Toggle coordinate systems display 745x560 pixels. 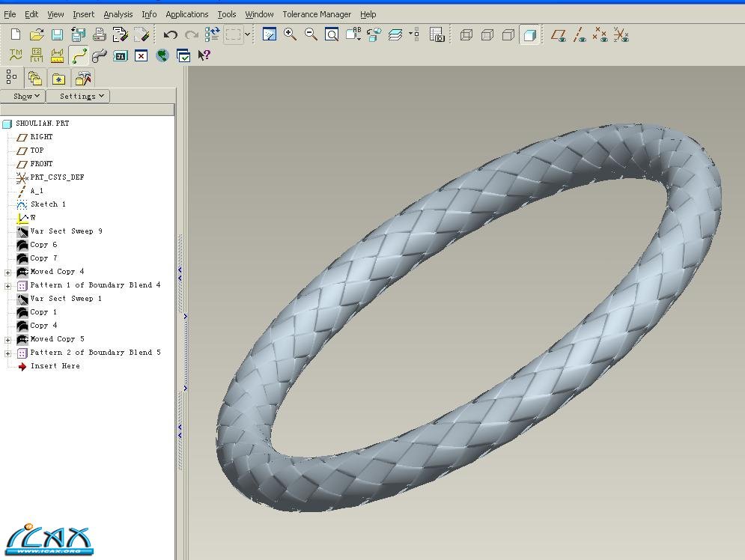621,34
